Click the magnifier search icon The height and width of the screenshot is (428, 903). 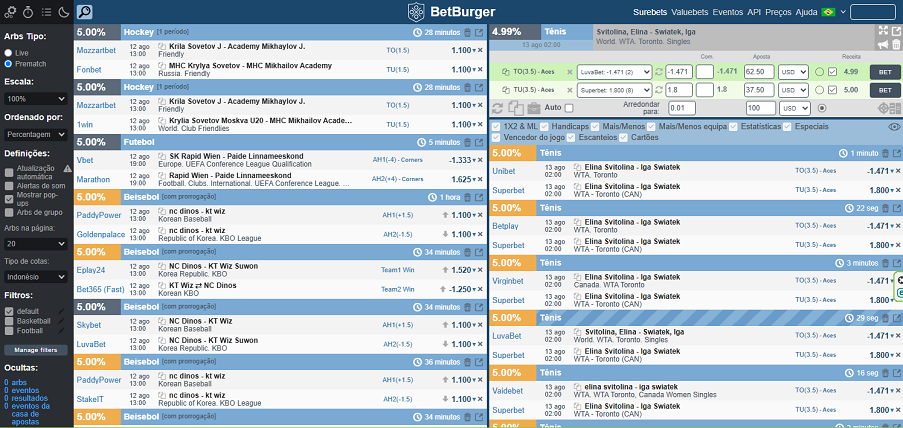pyautogui.click(x=84, y=12)
